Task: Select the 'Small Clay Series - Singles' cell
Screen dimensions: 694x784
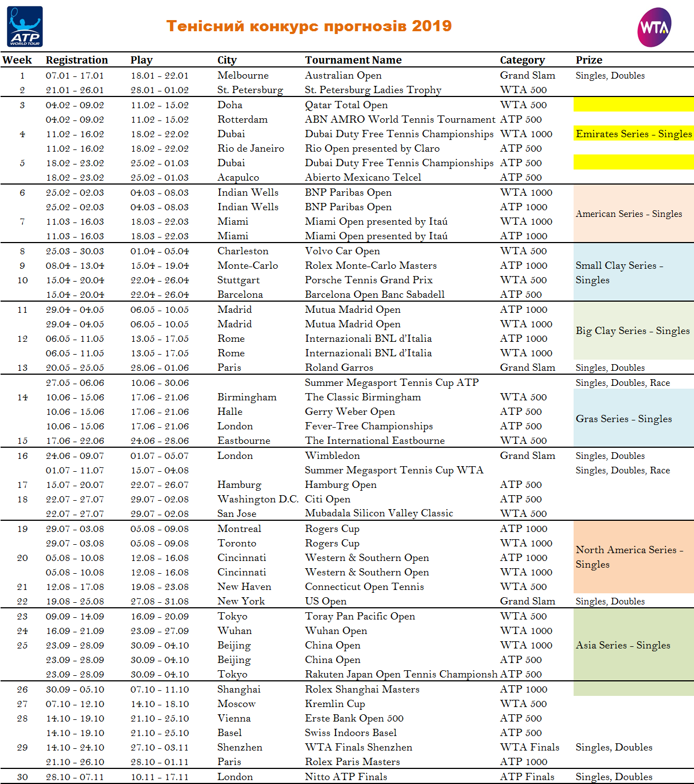Action: (x=634, y=273)
